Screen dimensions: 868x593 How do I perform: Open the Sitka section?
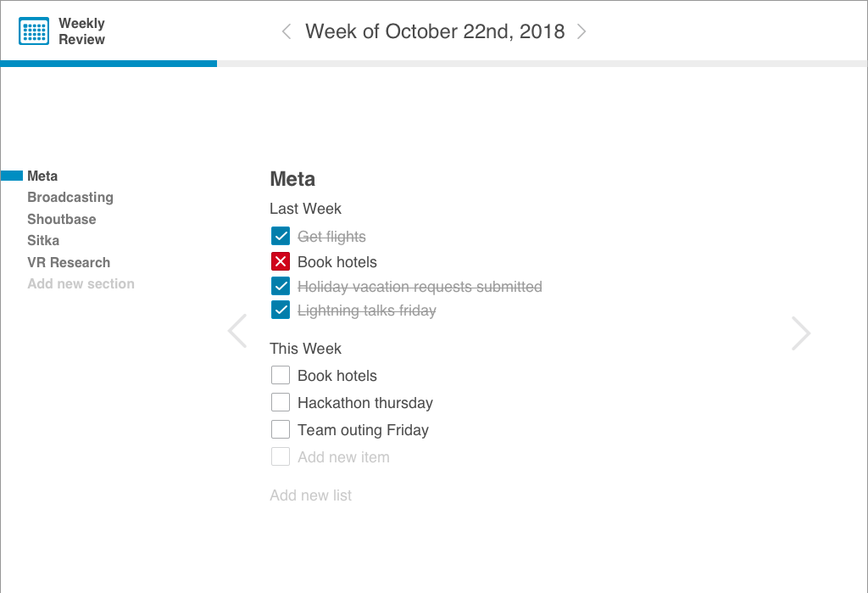[x=43, y=240]
